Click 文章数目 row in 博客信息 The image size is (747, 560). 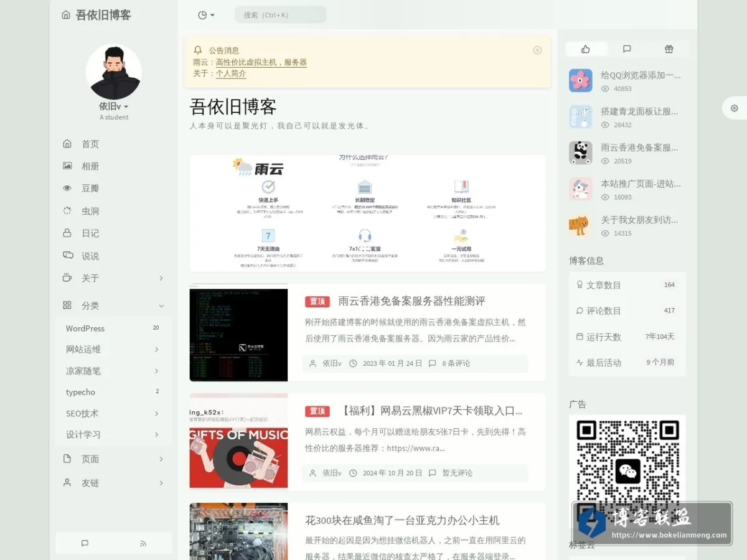pos(627,285)
